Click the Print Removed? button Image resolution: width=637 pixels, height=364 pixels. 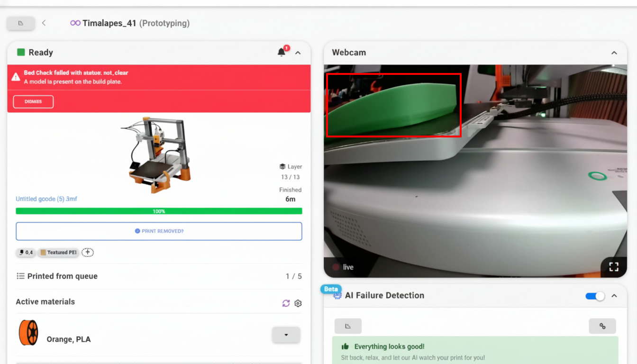pyautogui.click(x=159, y=231)
